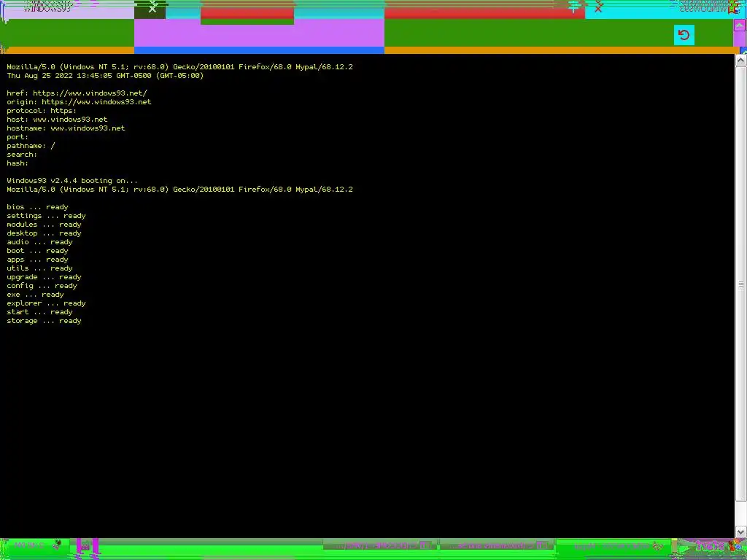
Task: Click the page scrollbar up arrow
Action: (x=740, y=60)
